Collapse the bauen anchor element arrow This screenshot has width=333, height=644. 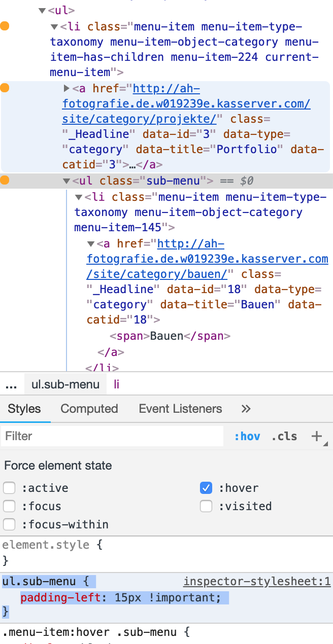[x=91, y=243]
